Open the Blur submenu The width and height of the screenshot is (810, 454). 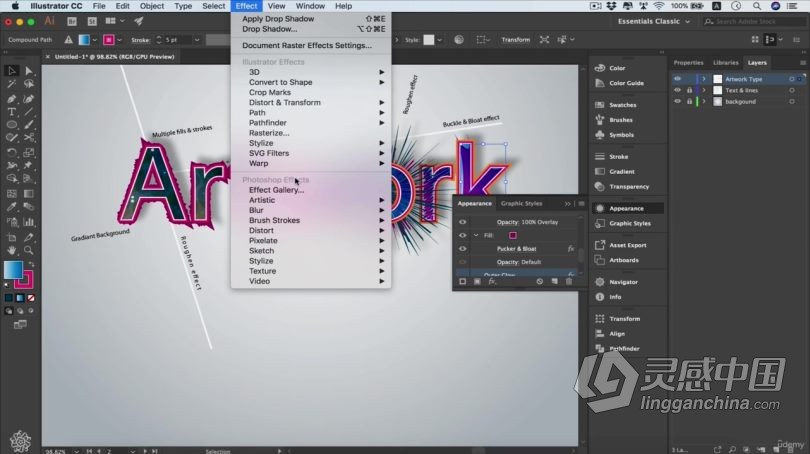[311, 210]
